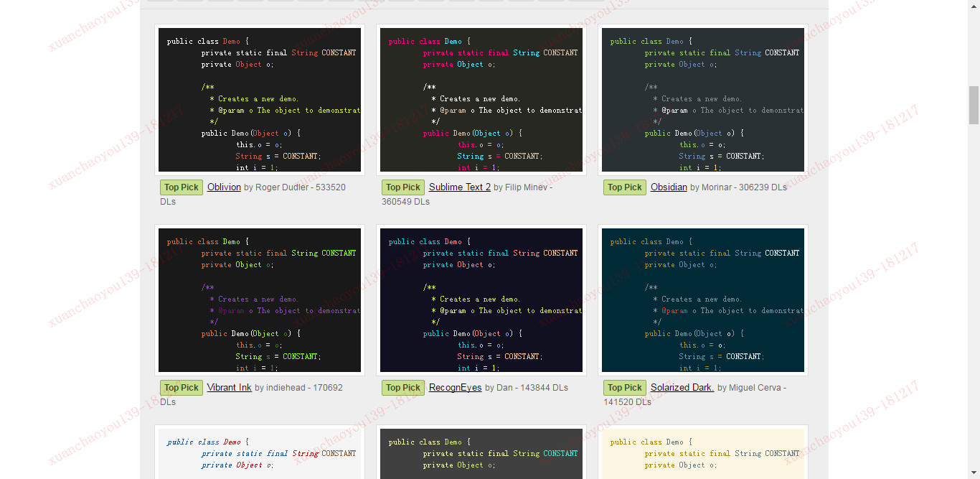
Task: Click the Top Pick badge beside Vibrant Ink
Action: [x=182, y=388]
